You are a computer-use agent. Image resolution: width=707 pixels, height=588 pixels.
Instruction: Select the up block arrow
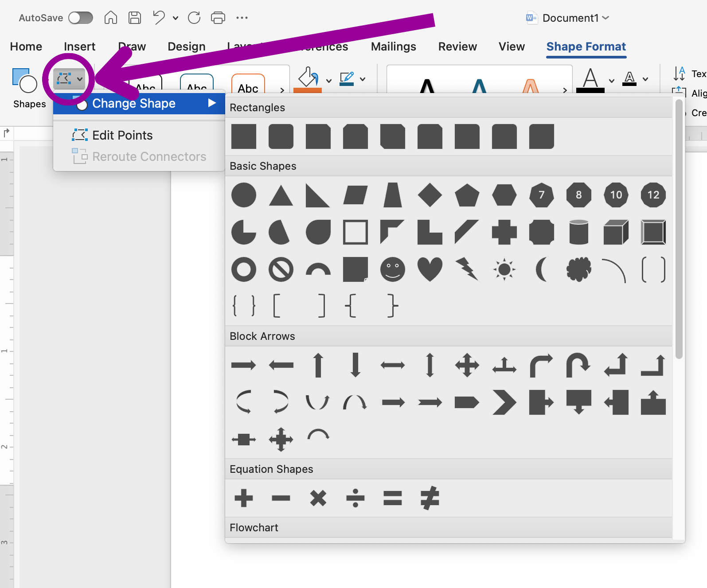coord(318,365)
